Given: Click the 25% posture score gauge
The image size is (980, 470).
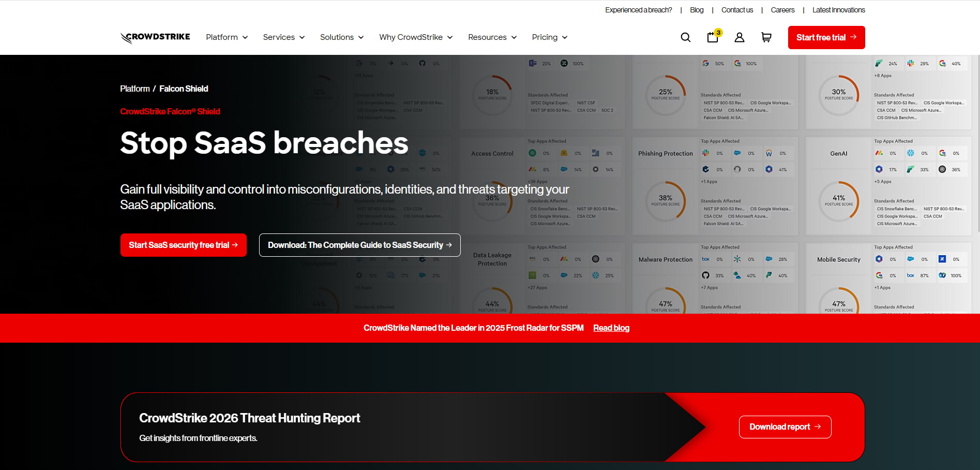Looking at the screenshot, I should click(x=666, y=95).
